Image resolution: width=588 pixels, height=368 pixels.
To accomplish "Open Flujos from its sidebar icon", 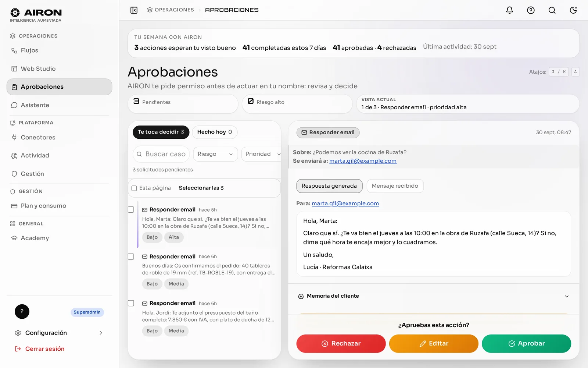I will 14,50.
